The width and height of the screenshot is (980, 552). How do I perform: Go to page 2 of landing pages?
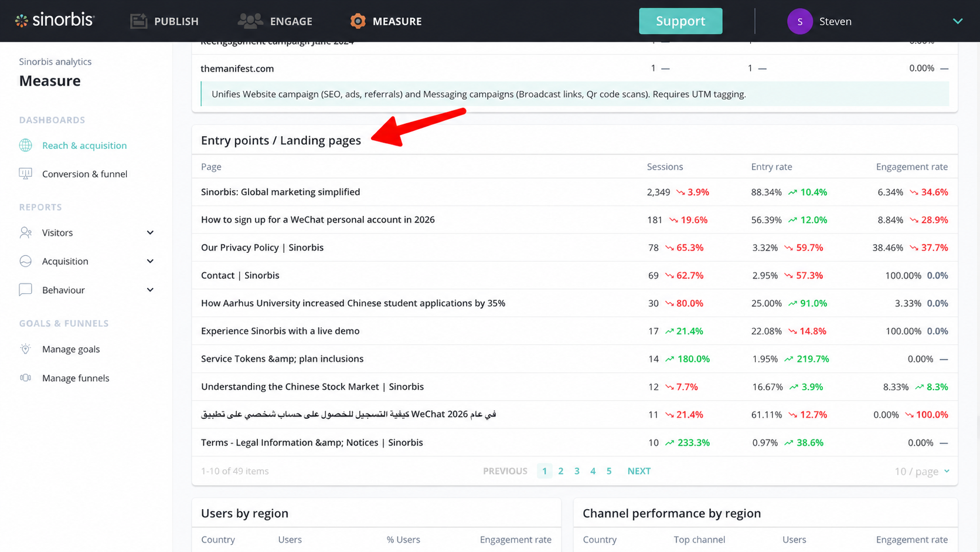click(561, 471)
